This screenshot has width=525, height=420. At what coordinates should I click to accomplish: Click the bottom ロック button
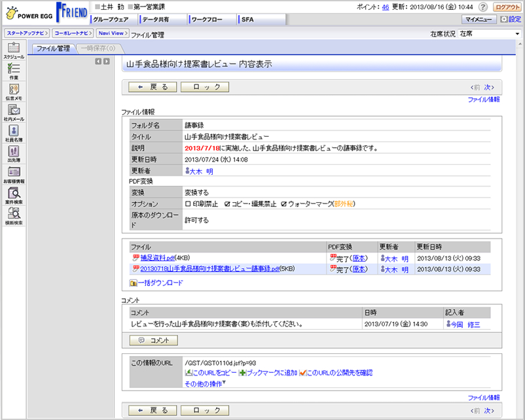click(x=205, y=410)
